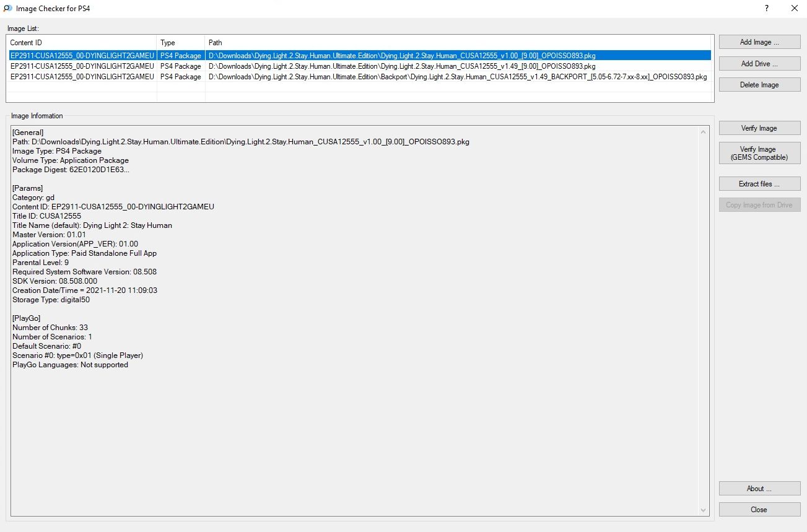Click the Add Drive button

click(759, 64)
